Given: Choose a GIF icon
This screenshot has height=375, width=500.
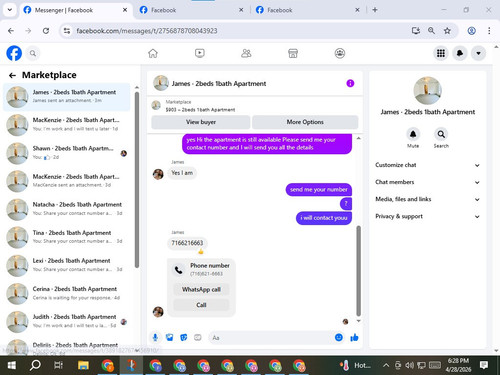Looking at the screenshot, I should coord(198,338).
